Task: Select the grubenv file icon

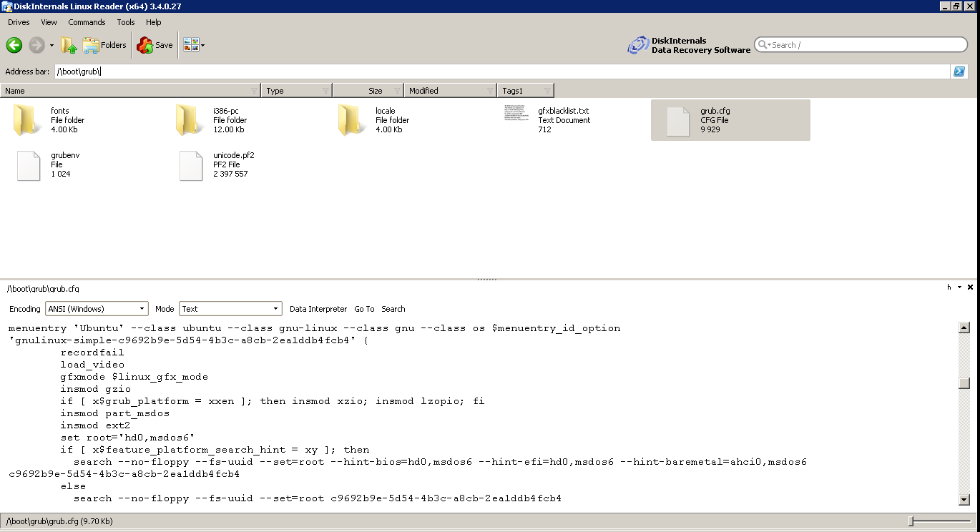Action: tap(29, 165)
